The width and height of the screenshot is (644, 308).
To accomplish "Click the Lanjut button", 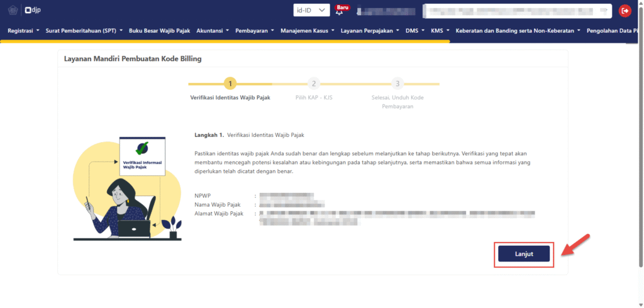I will coord(524,253).
